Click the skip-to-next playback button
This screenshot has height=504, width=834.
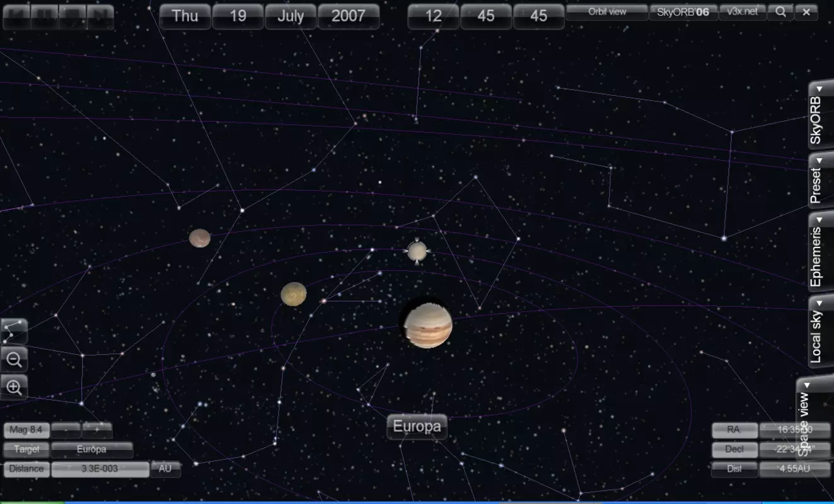[100, 16]
